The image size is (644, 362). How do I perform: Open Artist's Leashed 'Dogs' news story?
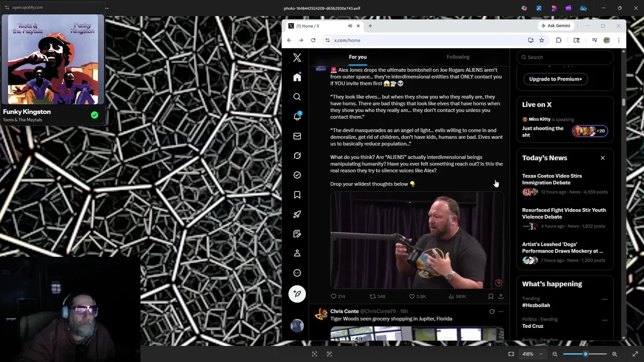coord(565,252)
